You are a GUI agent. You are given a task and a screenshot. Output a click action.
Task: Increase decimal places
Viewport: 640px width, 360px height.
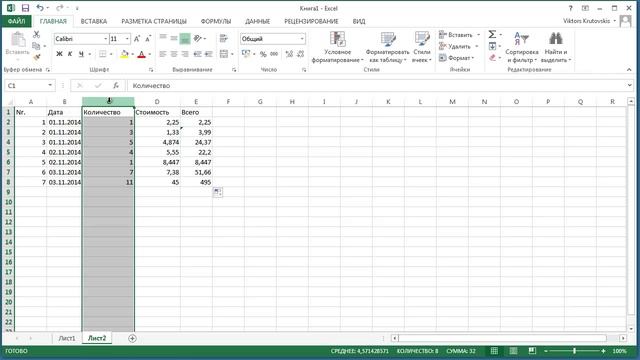coord(289,54)
